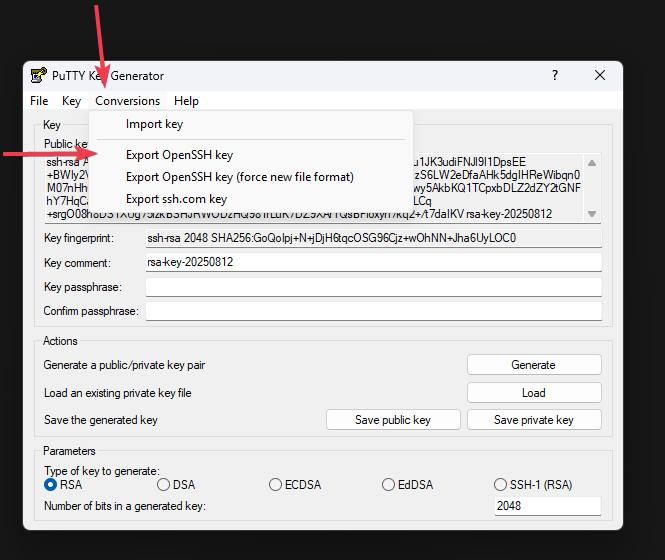Viewport: 665px width, 560px height.
Task: Click the Key fingerprint field
Action: [x=374, y=238]
